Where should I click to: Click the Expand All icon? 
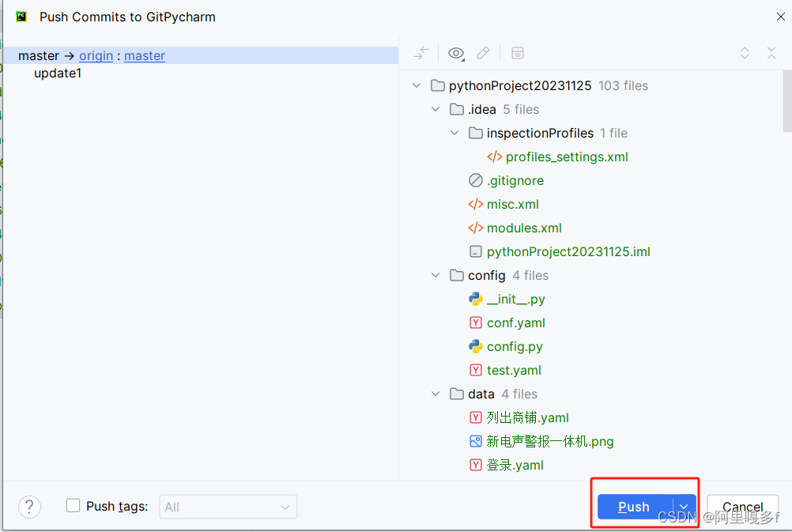[744, 53]
